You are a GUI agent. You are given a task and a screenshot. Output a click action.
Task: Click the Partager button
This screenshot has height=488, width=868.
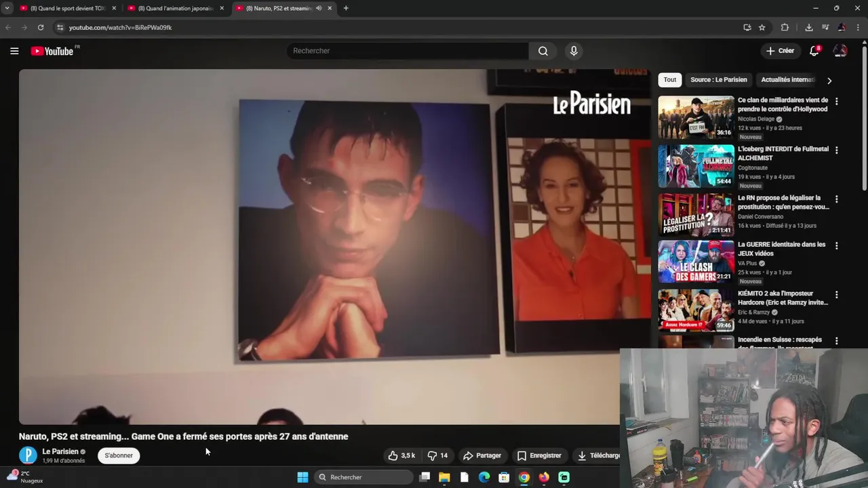482,455
